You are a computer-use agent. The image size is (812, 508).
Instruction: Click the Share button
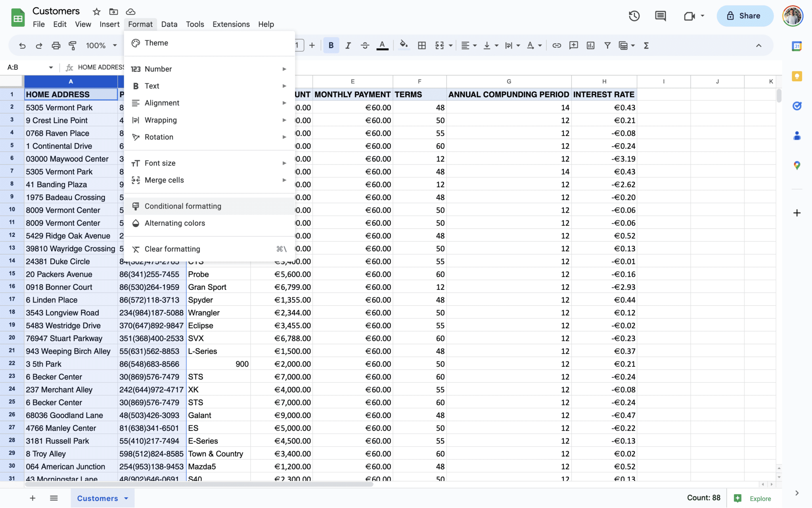click(744, 16)
